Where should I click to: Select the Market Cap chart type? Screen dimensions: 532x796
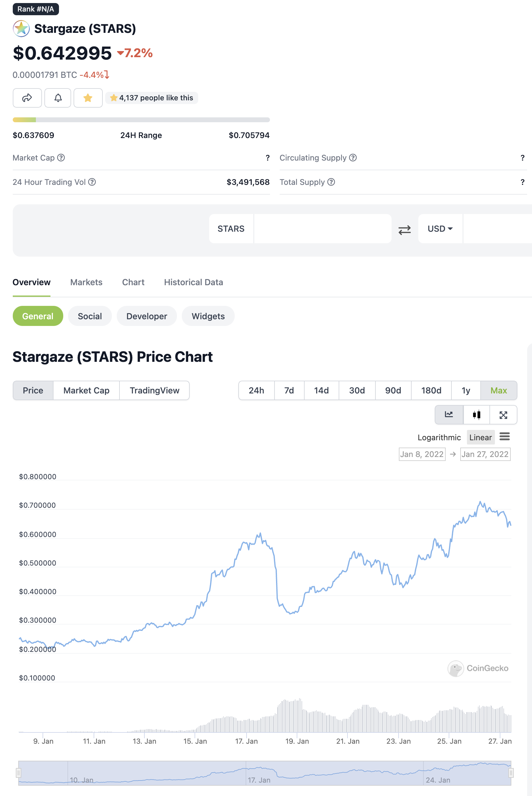coord(86,390)
